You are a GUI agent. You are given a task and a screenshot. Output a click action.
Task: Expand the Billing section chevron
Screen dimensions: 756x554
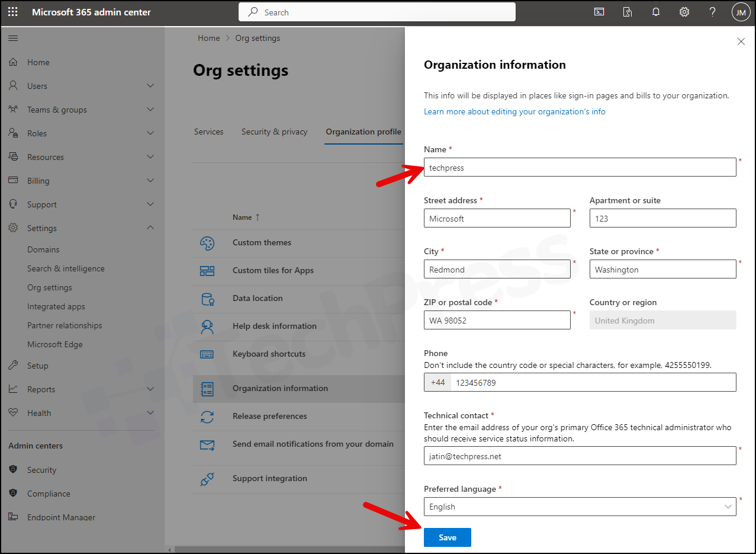pos(150,181)
